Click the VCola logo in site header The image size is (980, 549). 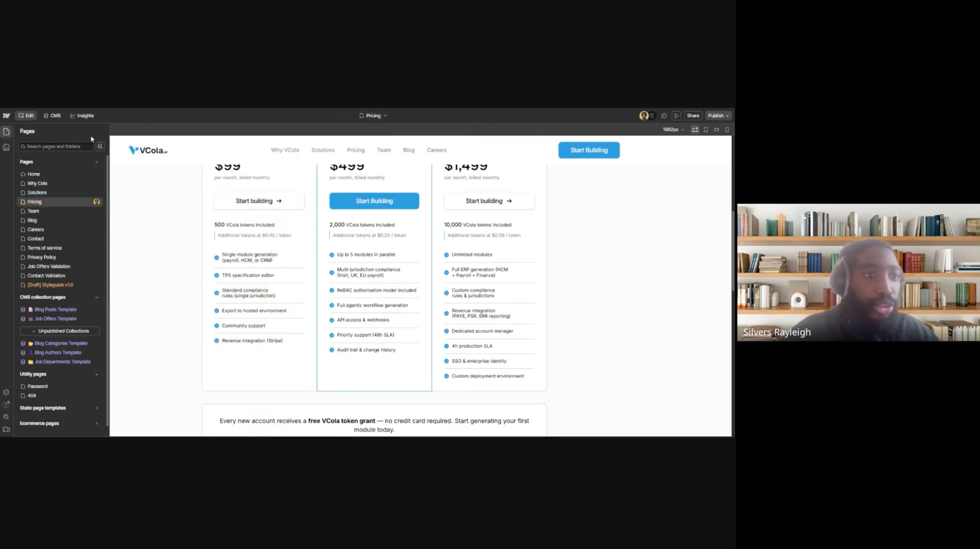pos(148,150)
